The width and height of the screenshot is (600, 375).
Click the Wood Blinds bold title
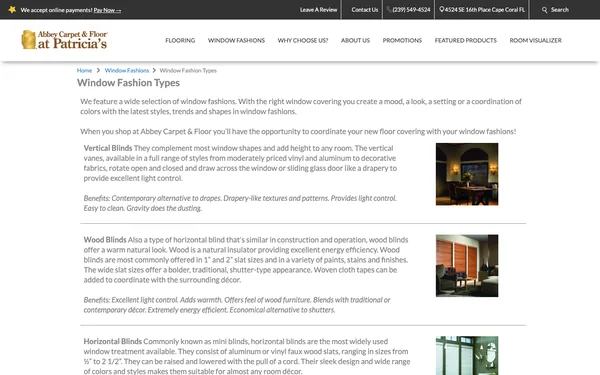coord(105,240)
